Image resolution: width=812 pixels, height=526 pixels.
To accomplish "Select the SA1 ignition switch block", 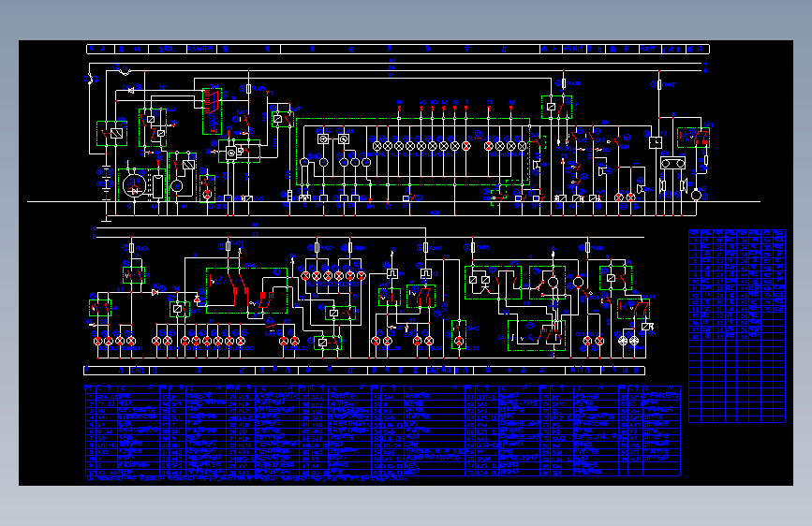I will pos(212,111).
